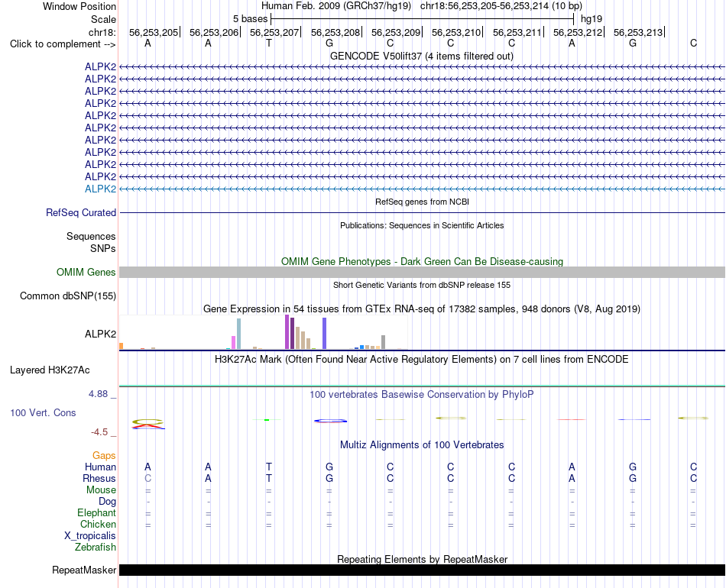Open Publications: Sequences in Scientific Articles title
Viewport: 726px width, 588px height.
click(x=422, y=225)
